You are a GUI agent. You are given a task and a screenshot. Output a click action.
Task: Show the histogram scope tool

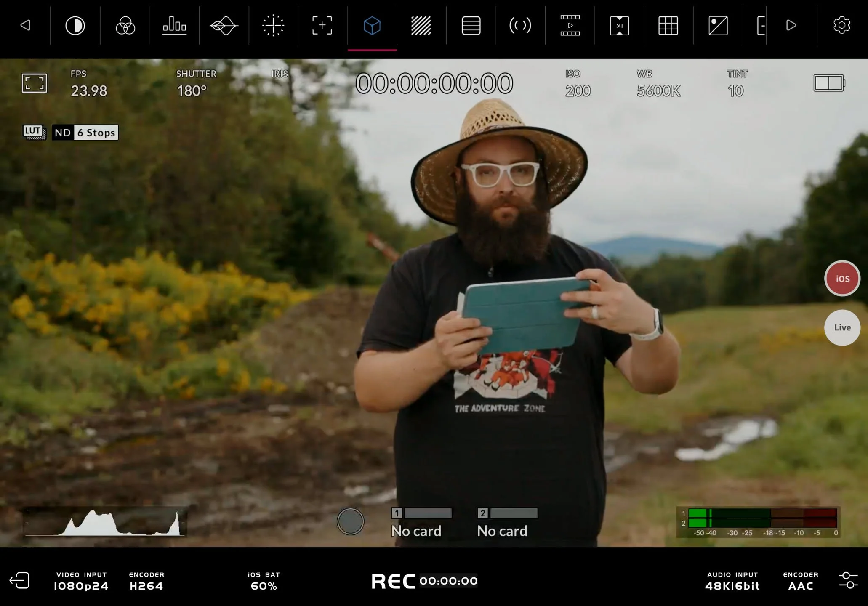174,26
